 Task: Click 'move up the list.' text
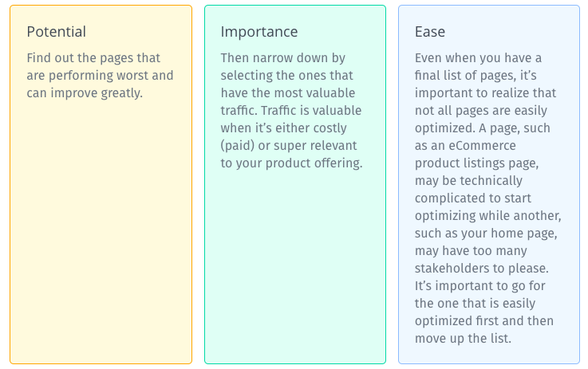coord(463,338)
